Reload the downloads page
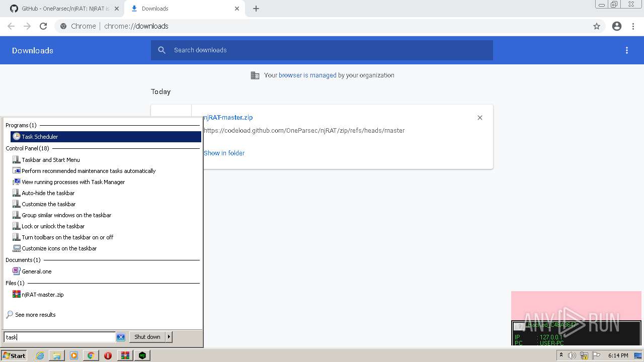Viewport: 644px width, 362px height. [43, 26]
